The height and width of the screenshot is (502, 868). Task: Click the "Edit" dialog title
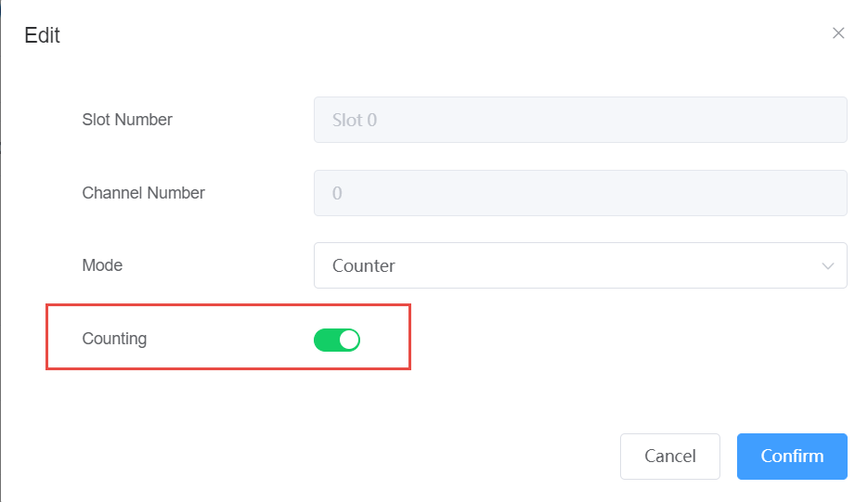[x=42, y=35]
